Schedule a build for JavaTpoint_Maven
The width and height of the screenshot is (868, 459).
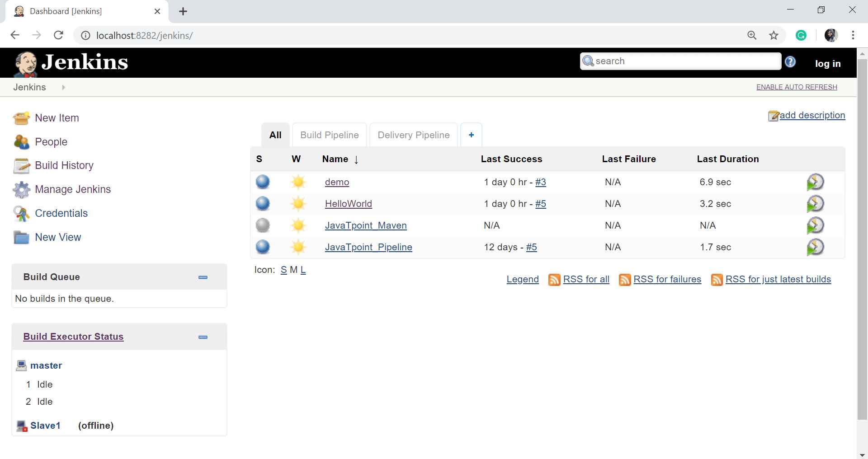[x=815, y=225]
